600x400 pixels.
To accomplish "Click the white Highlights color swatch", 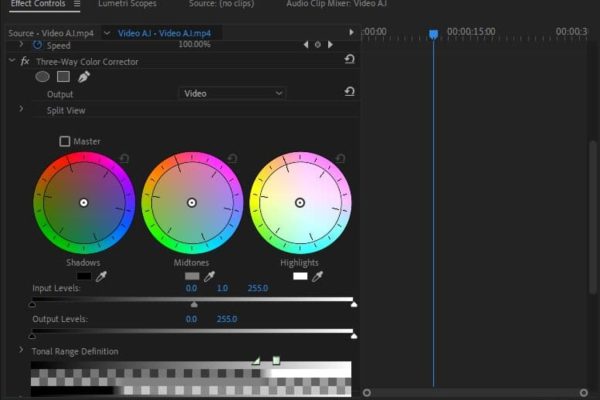I will pos(300,276).
